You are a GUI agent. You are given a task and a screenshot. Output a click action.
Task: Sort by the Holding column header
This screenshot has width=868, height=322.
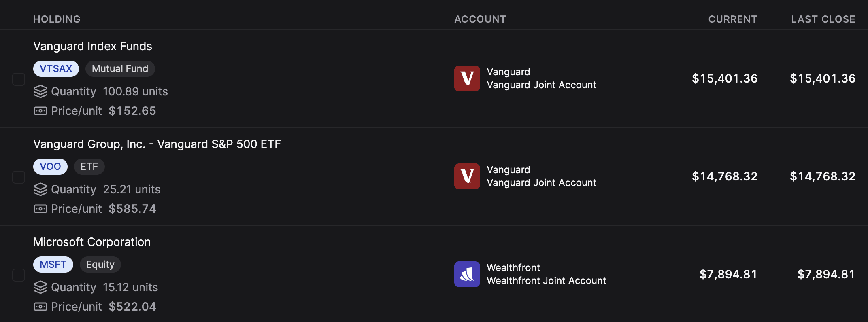point(57,19)
